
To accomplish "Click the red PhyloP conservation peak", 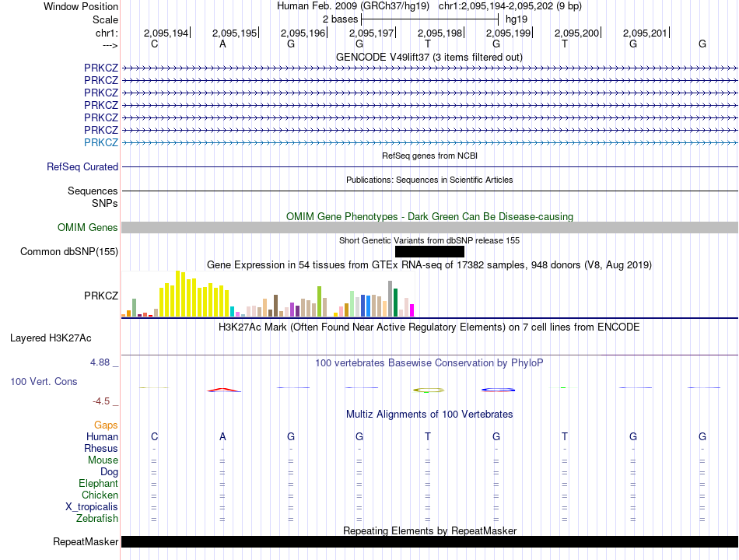I will tap(224, 390).
